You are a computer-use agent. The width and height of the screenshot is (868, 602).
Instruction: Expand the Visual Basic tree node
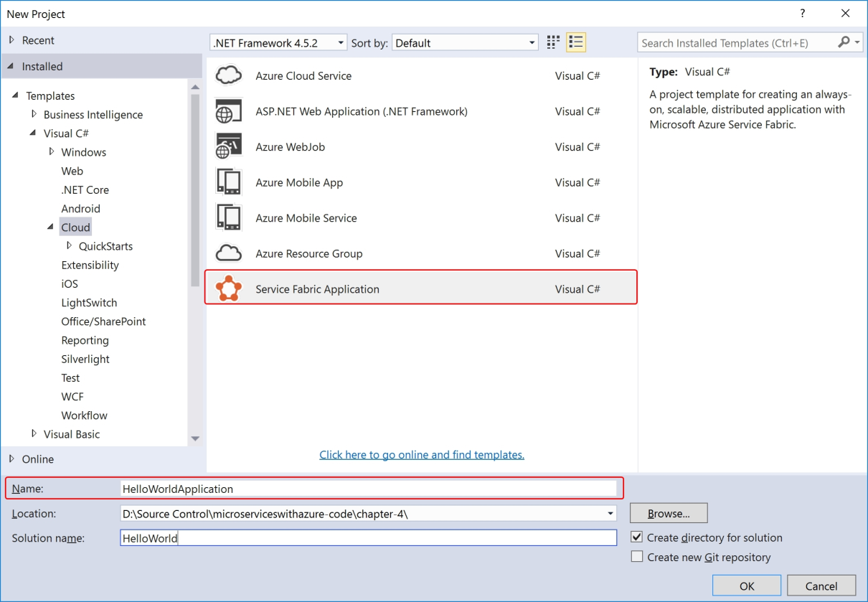point(34,433)
